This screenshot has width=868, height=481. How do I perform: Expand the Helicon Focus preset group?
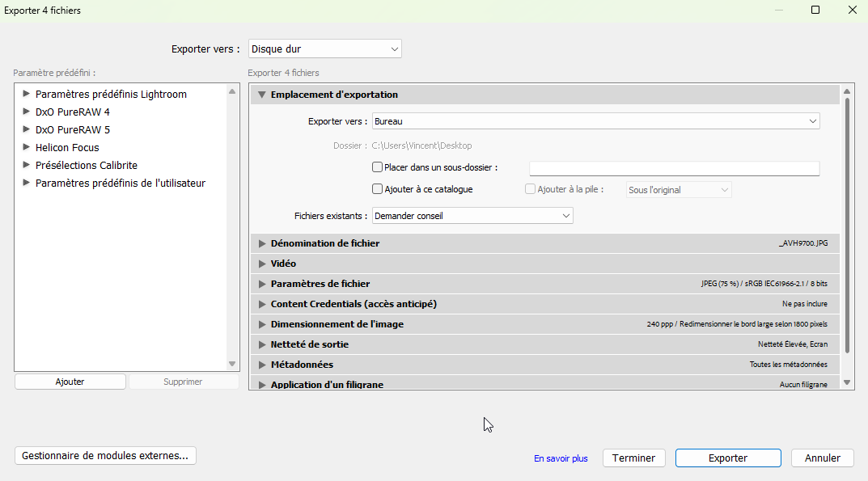coord(25,146)
